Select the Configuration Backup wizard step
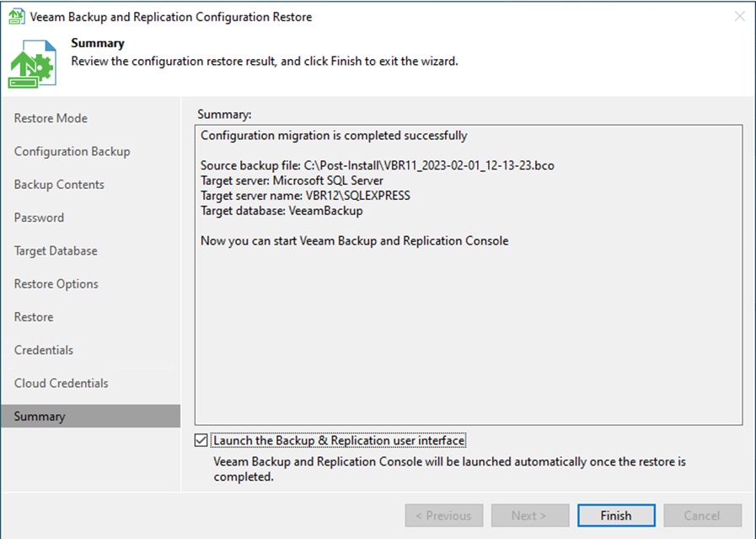 pyautogui.click(x=72, y=152)
